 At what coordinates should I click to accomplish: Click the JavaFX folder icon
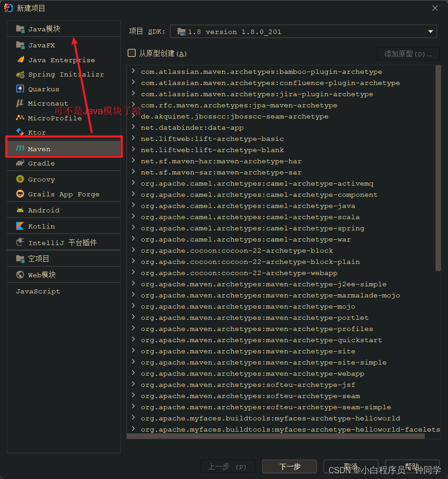point(20,45)
